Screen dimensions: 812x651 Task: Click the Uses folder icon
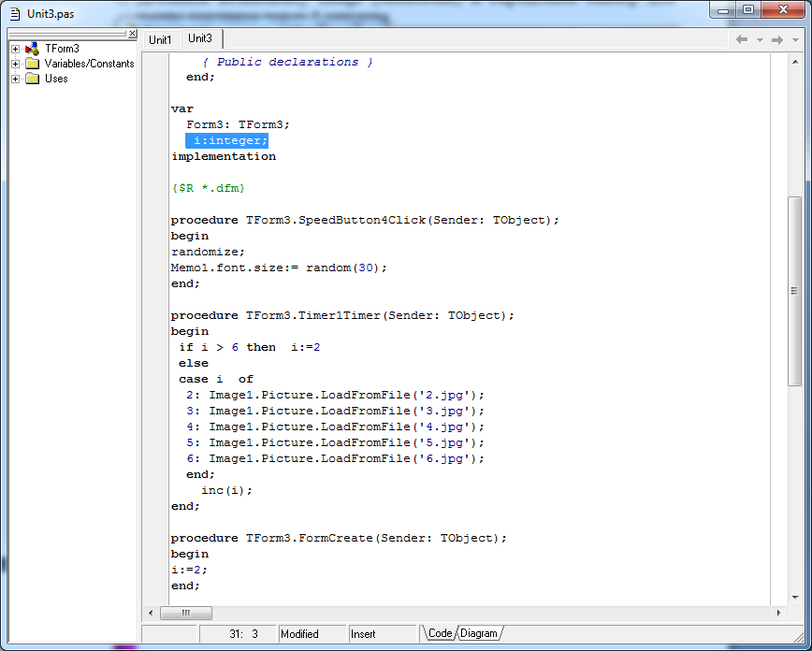32,79
